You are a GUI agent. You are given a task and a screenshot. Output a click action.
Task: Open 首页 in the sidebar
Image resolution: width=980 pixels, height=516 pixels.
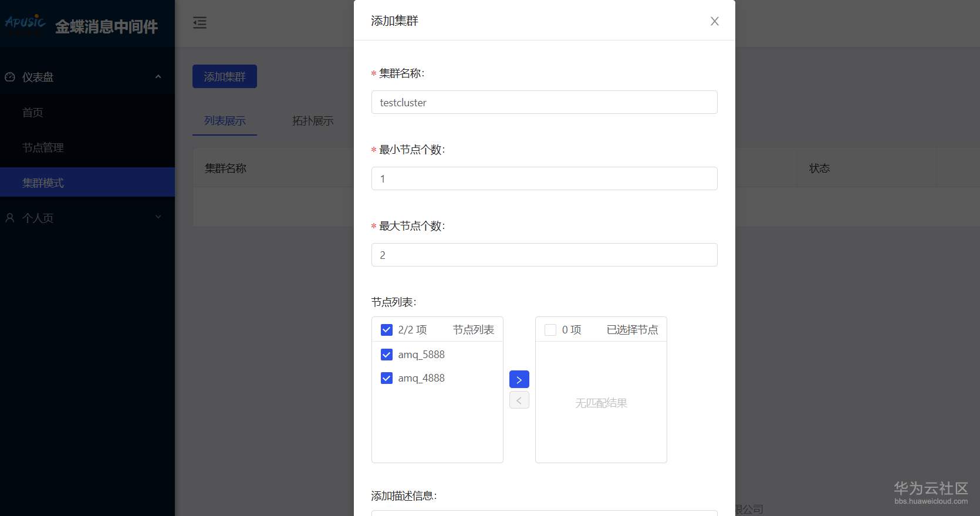pyautogui.click(x=87, y=112)
